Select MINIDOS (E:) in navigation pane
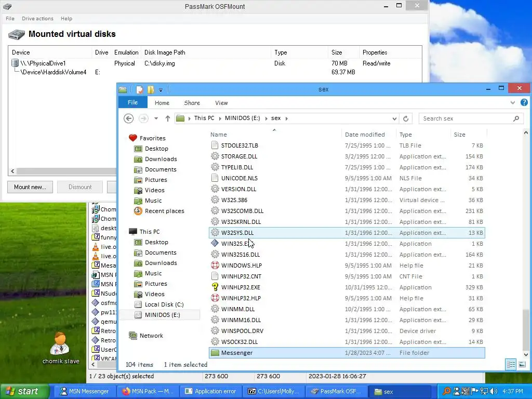The image size is (532, 399). click(x=160, y=315)
